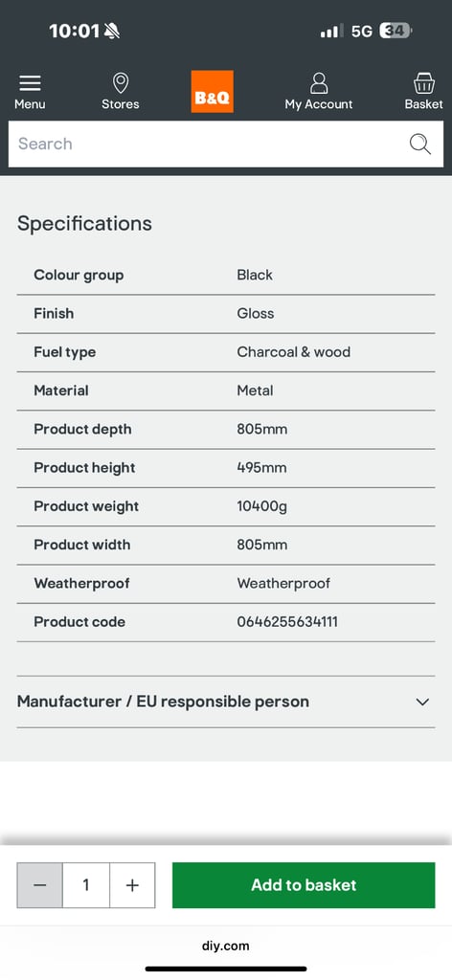Tap the battery level indicator

pos(395,31)
